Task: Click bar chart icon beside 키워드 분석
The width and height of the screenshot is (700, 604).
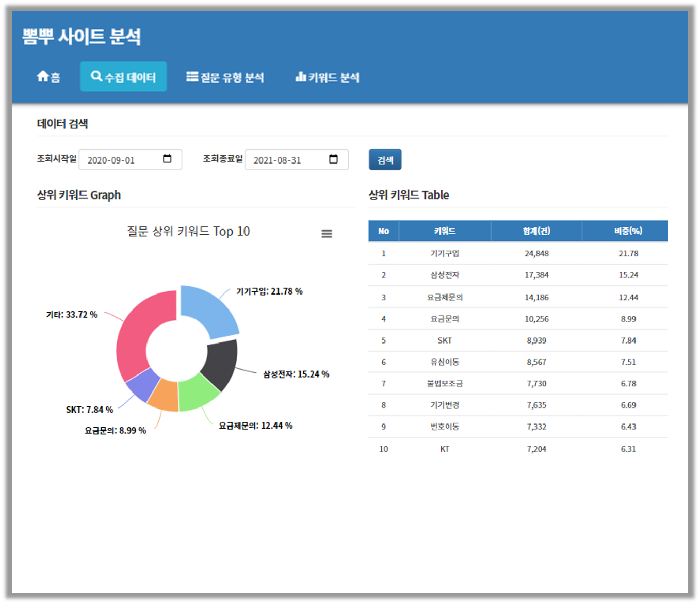Action: [x=301, y=77]
